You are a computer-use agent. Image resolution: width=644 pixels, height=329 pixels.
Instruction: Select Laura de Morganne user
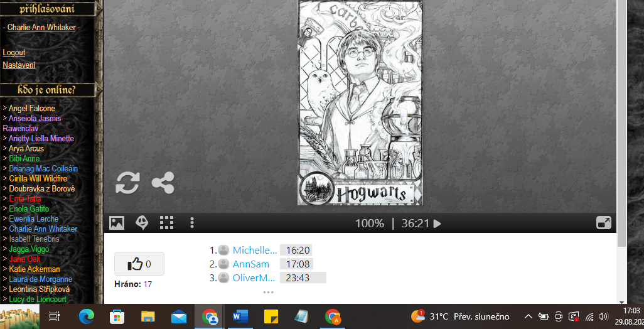pyautogui.click(x=40, y=279)
